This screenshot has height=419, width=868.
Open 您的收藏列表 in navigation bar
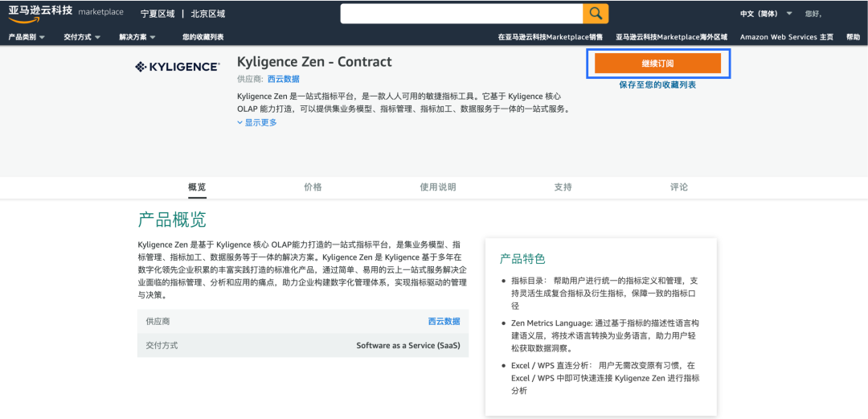point(203,37)
